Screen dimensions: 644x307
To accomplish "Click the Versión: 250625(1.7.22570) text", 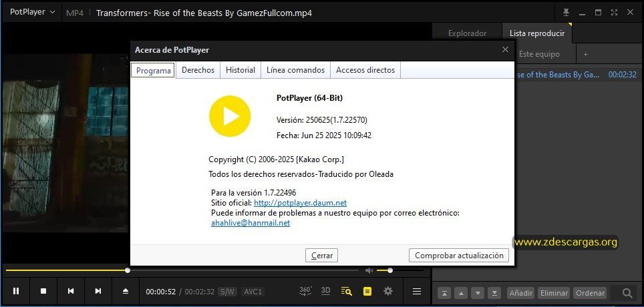I will coord(322,120).
